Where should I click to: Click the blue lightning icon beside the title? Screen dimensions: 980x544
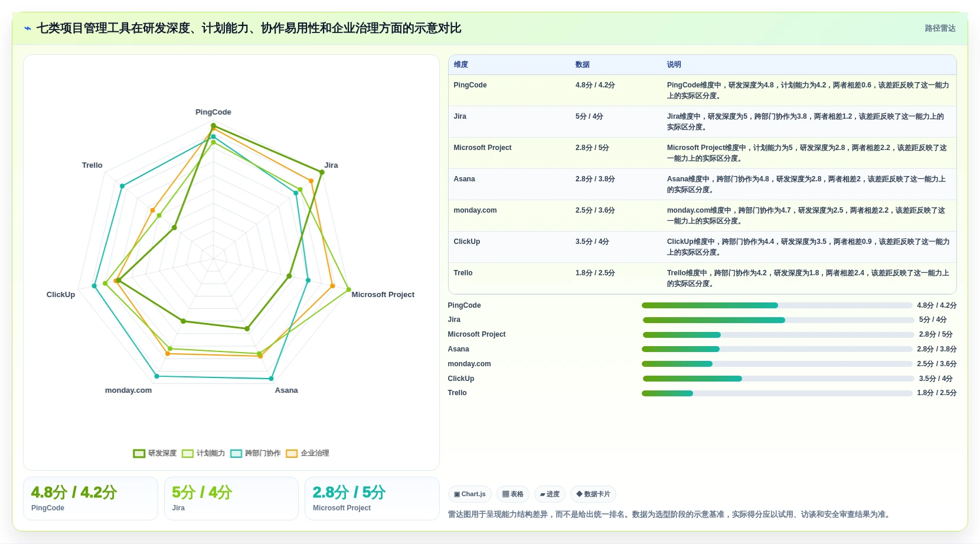click(27, 28)
